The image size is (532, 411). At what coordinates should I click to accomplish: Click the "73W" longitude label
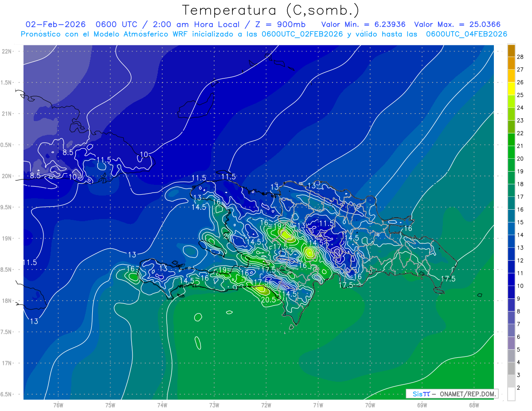coord(214,405)
